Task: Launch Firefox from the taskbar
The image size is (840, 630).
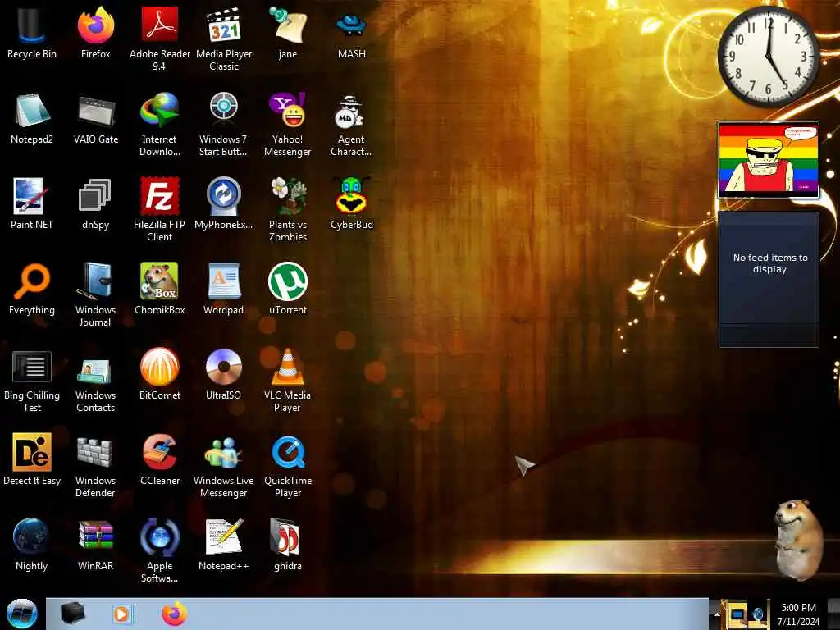Action: (175, 614)
